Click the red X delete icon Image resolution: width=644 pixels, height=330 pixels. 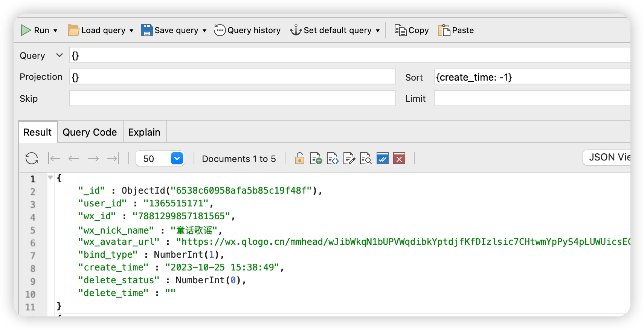[x=399, y=158]
